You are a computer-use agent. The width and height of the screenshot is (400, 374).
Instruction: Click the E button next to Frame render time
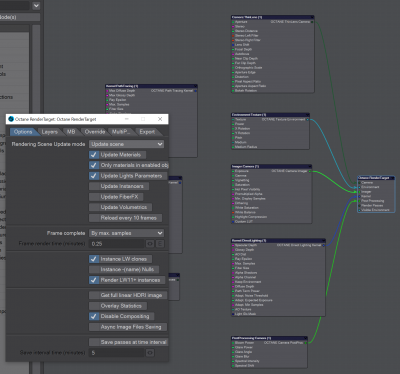coord(160,244)
